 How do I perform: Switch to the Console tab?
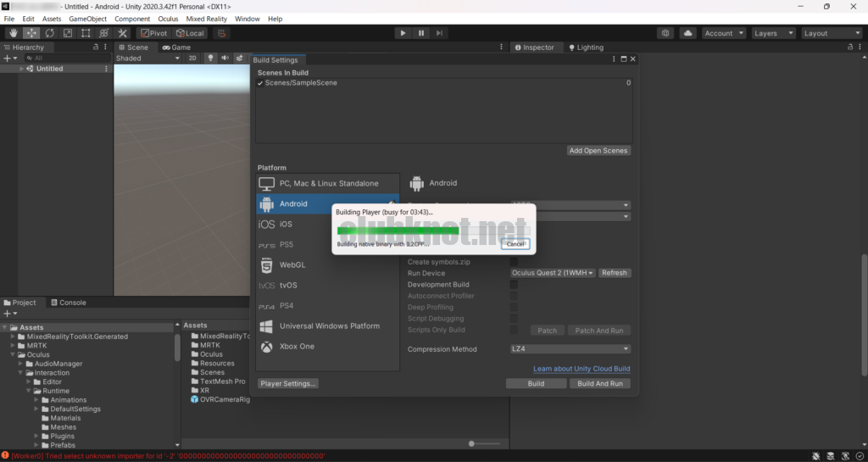[x=68, y=303]
